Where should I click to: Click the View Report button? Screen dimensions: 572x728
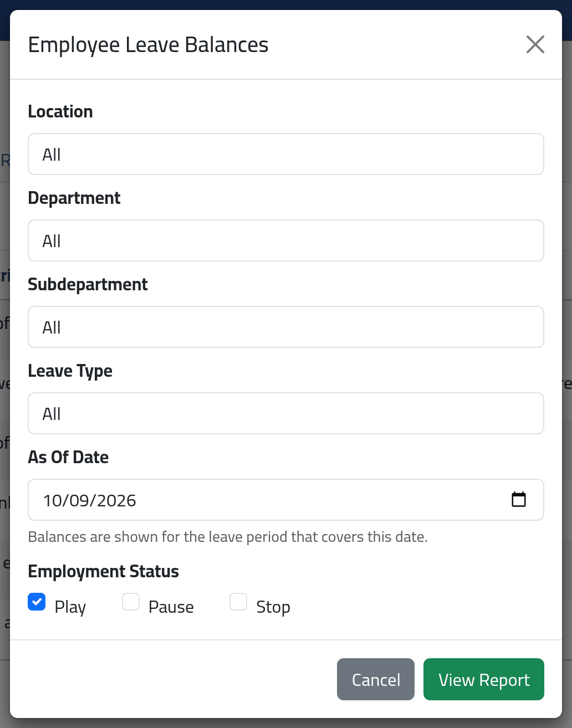484,679
